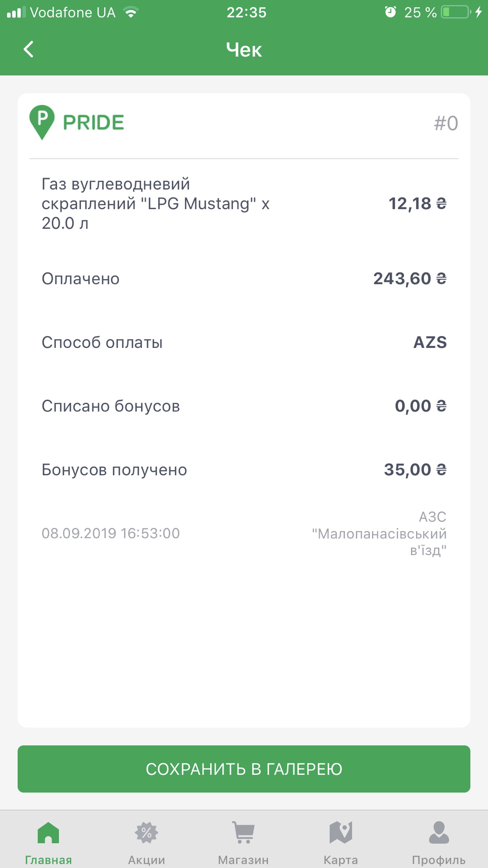Tap the Чек screen title
This screenshot has width=488, height=868.
[244, 50]
